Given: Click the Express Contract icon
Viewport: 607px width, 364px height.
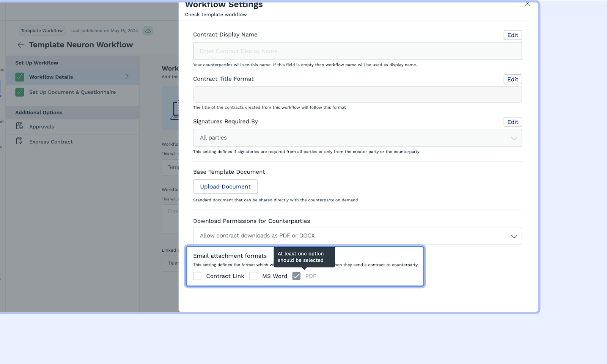Looking at the screenshot, I should (x=19, y=141).
